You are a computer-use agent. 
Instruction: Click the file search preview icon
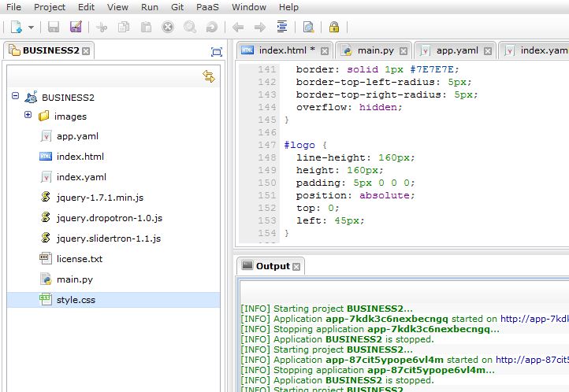click(308, 27)
